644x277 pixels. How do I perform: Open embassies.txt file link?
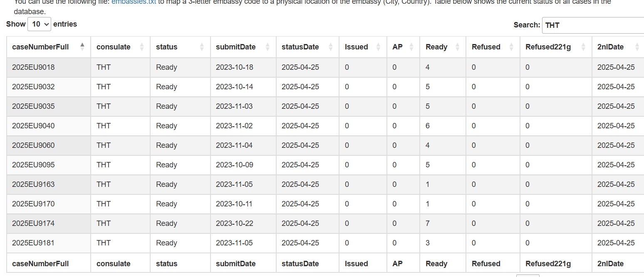tap(134, 2)
